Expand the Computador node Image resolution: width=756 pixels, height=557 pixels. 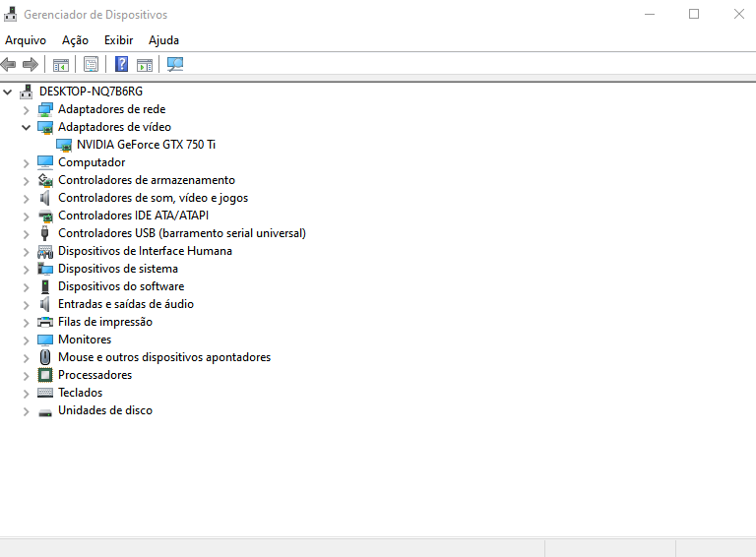(x=26, y=162)
